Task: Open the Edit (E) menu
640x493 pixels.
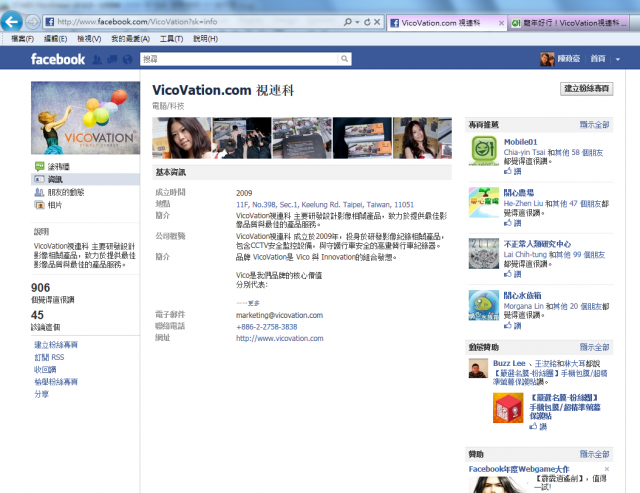Action: pyautogui.click(x=56, y=39)
